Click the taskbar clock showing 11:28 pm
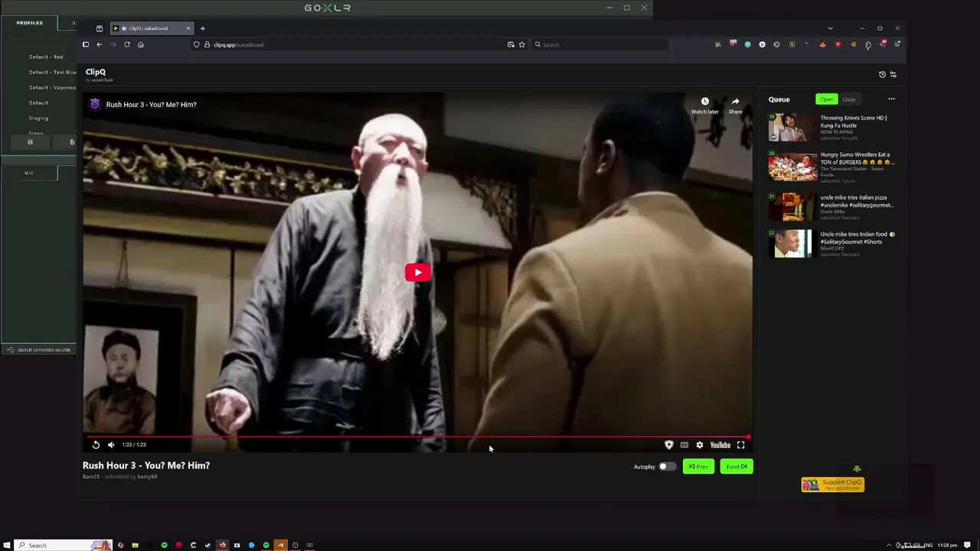980x551 pixels. (947, 545)
